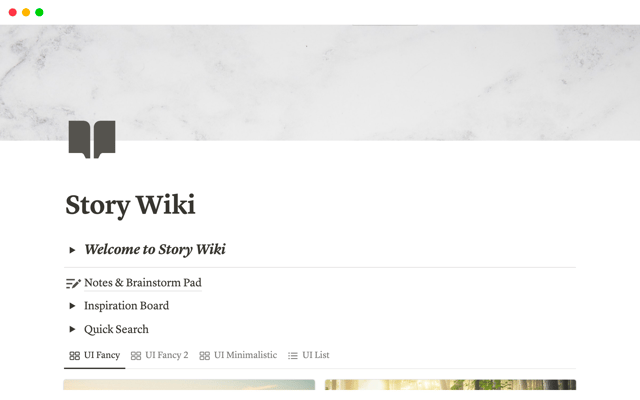The width and height of the screenshot is (640, 400).
Task: Open the Notes & Brainstorm Pad link
Action: pyautogui.click(x=143, y=283)
